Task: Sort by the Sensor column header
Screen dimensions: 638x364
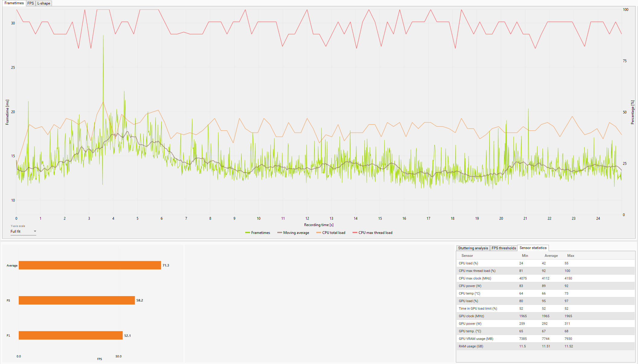Action: click(x=467, y=256)
